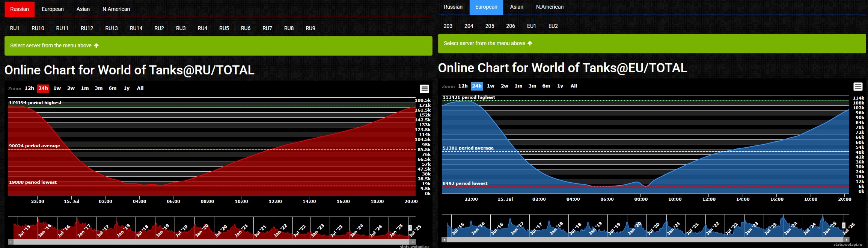Open the 206 server link
This screenshot has width=868, height=248.
(x=511, y=26)
